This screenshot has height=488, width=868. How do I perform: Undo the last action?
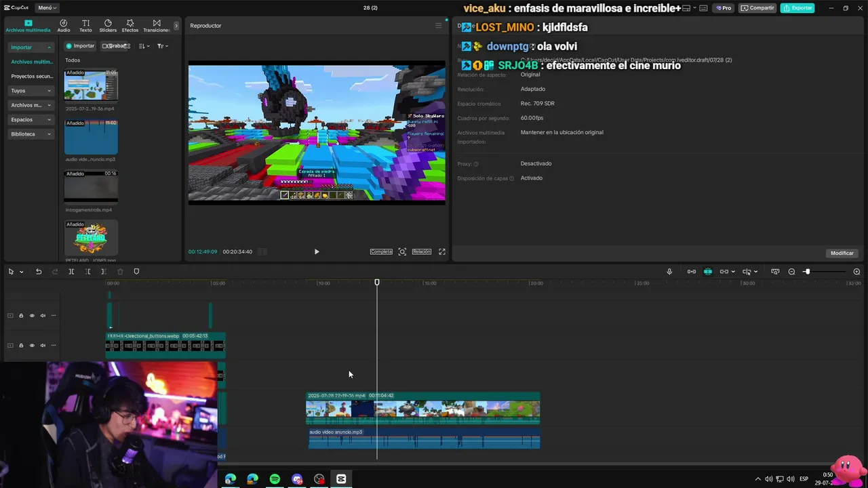pyautogui.click(x=39, y=272)
